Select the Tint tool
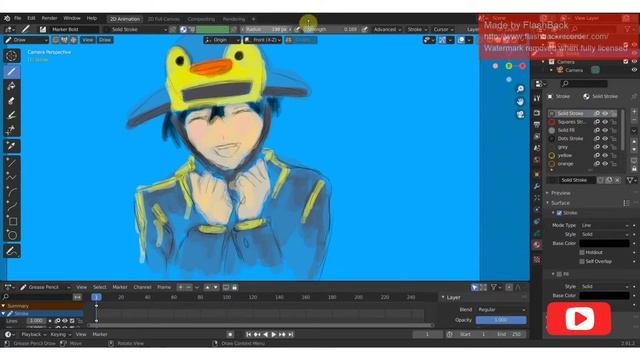640x360 pixels. pyautogui.click(x=12, y=116)
